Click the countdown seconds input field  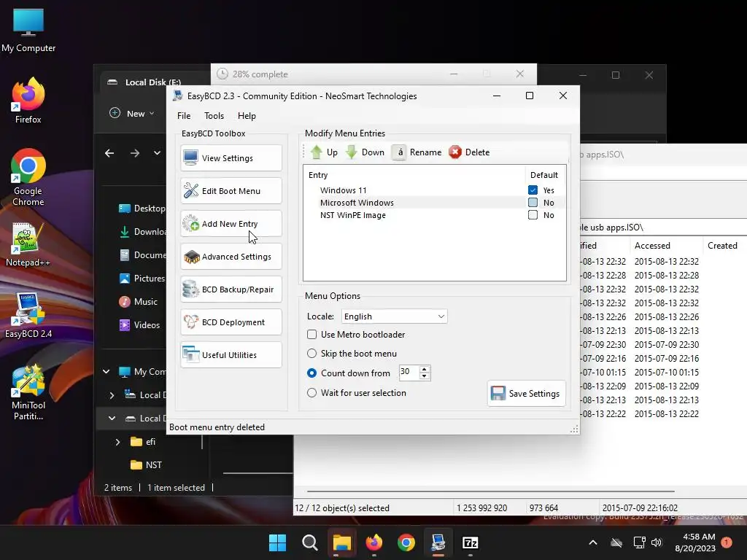point(409,373)
